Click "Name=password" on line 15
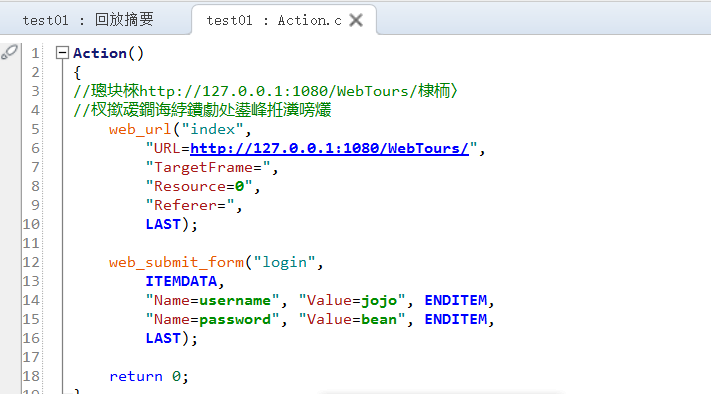Viewport: 711px width, 394px height. pos(212,320)
